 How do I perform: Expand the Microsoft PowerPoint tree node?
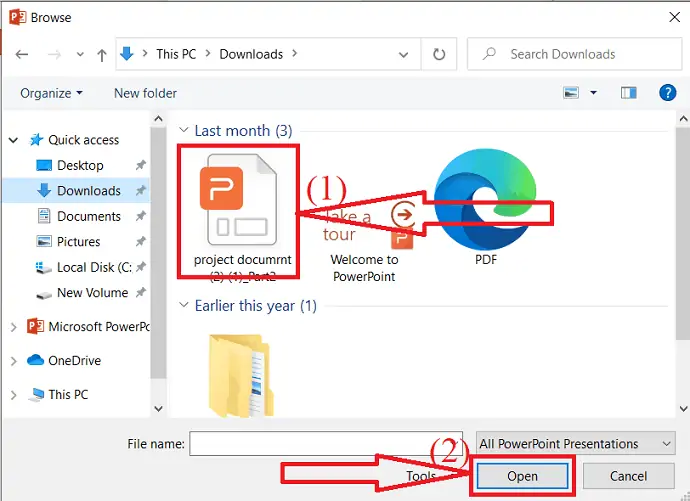[14, 327]
